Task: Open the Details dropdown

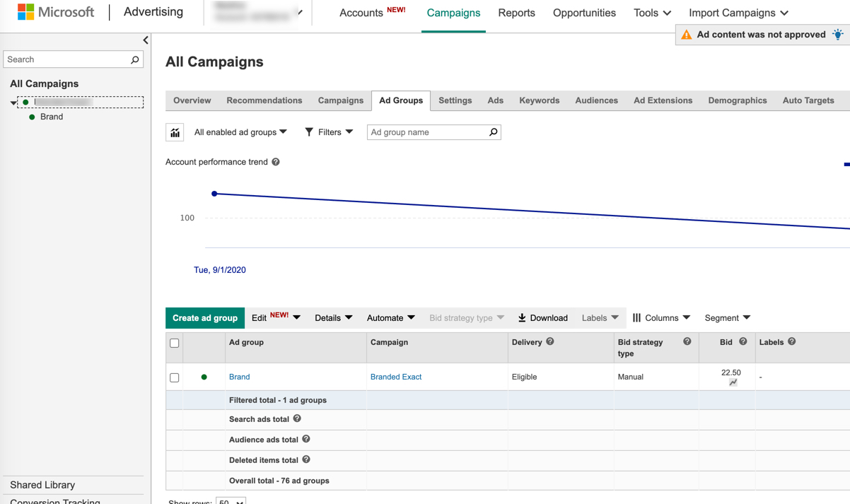Action: 333,318
